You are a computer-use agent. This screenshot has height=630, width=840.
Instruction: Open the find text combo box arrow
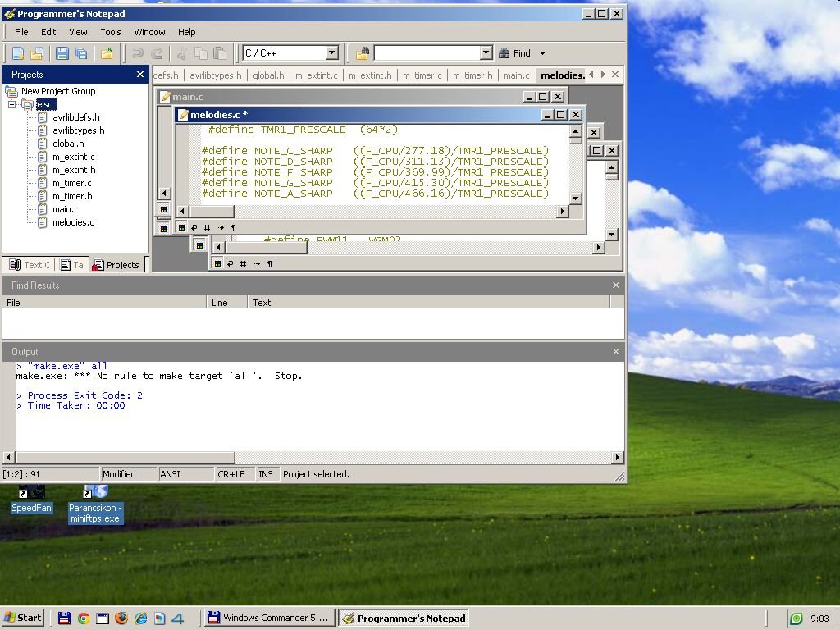click(486, 52)
